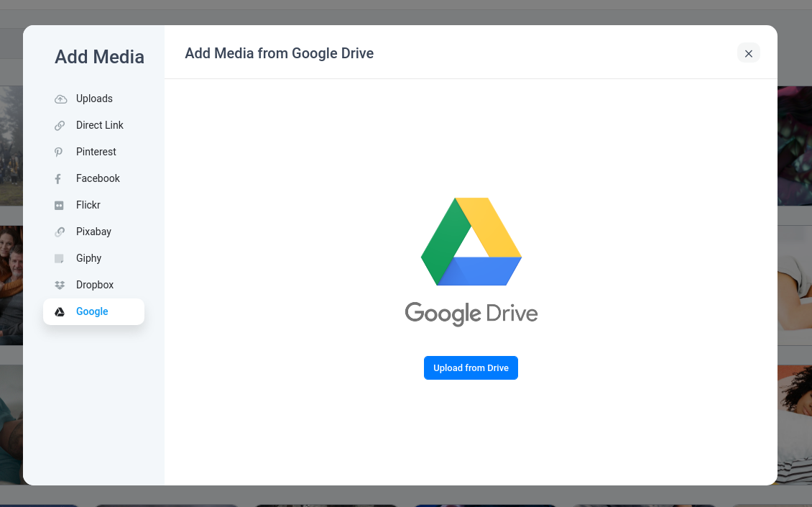Click the Upload from Drive button
The height and width of the screenshot is (507, 812).
(x=471, y=368)
